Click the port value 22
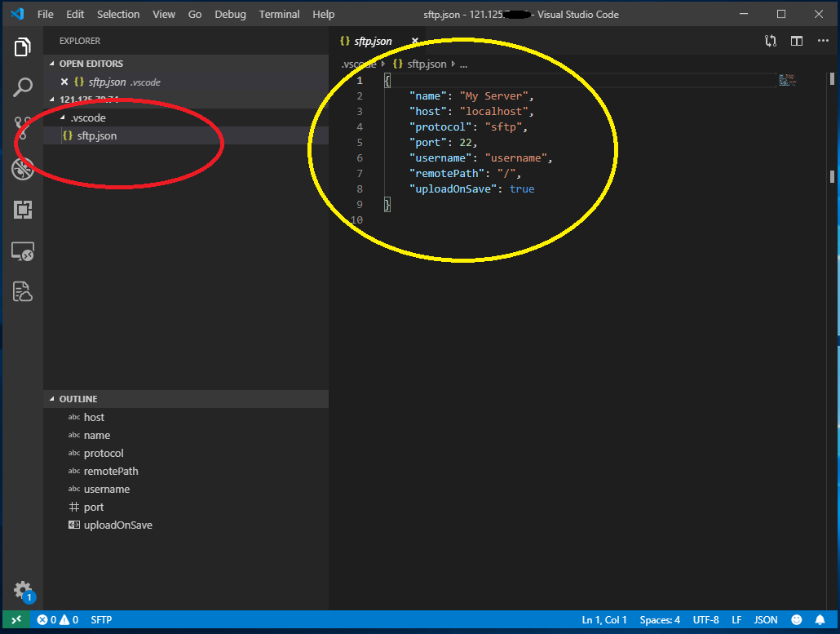This screenshot has height=634, width=840. [466, 142]
